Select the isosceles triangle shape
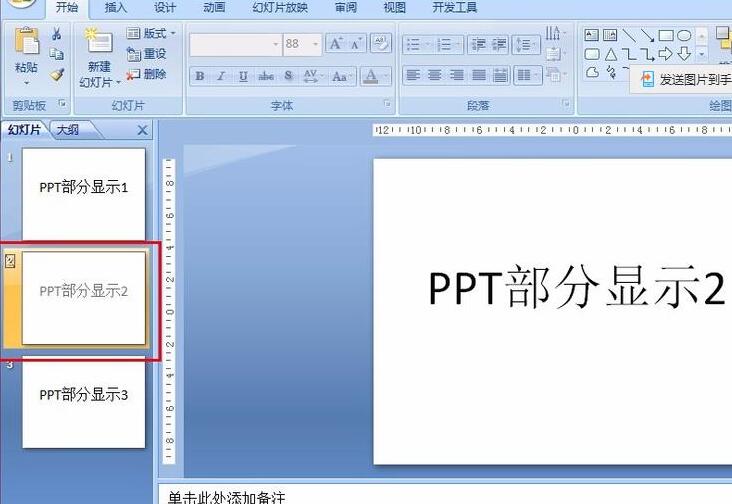Screen dimensions: 732x504 point(611,55)
